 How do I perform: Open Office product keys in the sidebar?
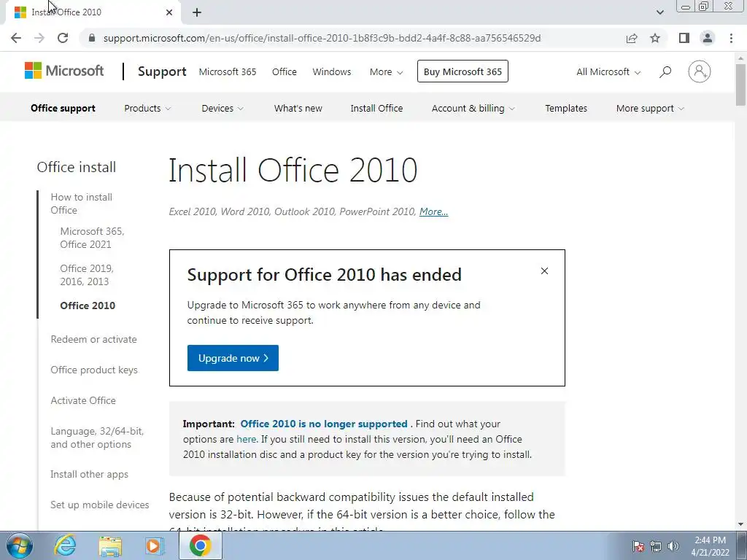point(94,370)
